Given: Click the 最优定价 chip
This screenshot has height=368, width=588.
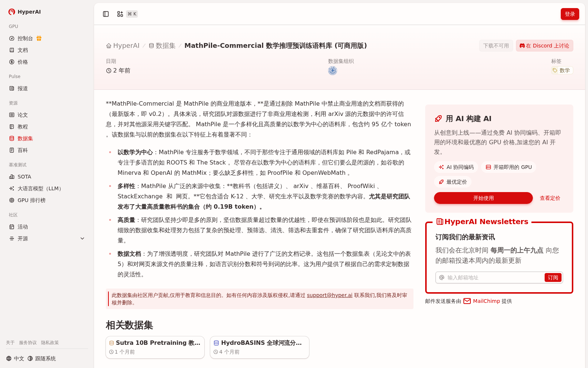Looking at the screenshot, I should 453,182.
